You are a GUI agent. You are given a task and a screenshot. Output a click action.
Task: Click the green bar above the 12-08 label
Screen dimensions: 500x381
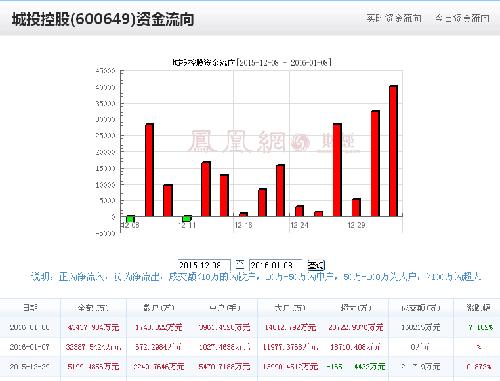(131, 219)
